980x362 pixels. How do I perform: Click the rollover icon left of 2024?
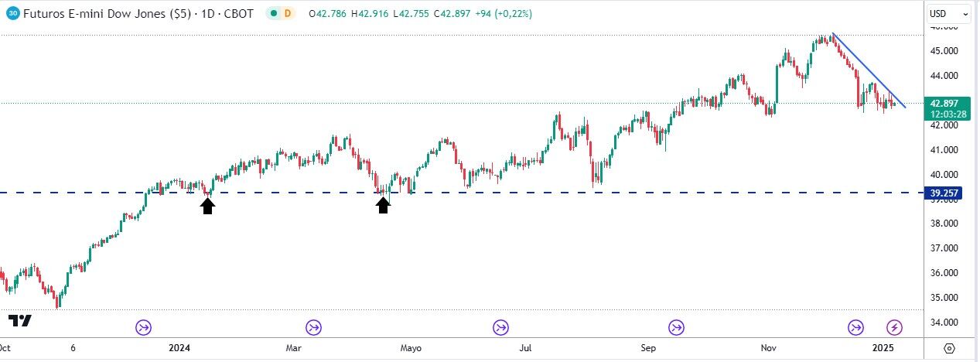pyautogui.click(x=144, y=327)
